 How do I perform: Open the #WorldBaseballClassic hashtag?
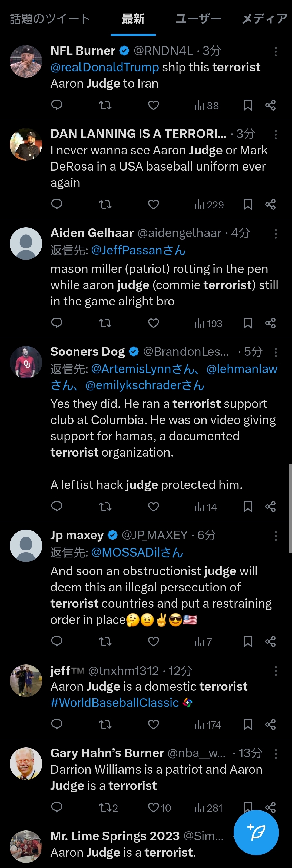[115, 703]
